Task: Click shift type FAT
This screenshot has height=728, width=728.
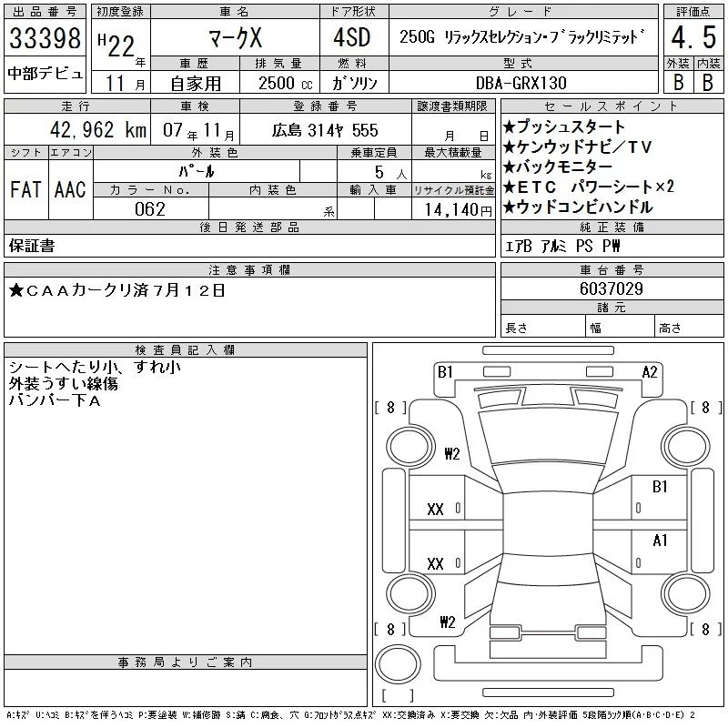Action: point(26,189)
